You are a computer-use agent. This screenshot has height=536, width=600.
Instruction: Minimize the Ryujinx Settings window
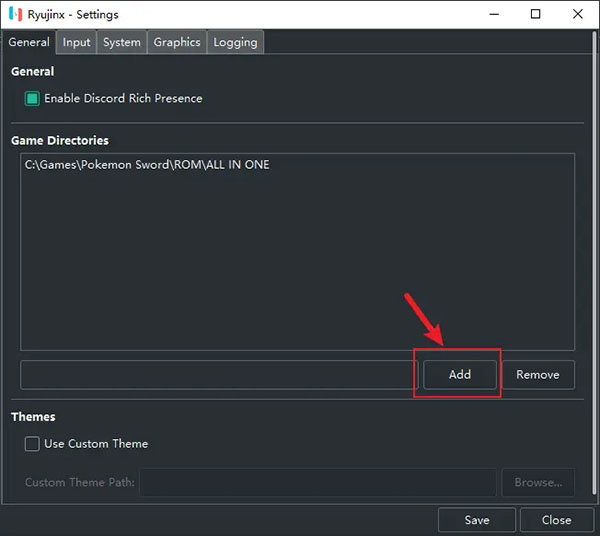[x=490, y=14]
